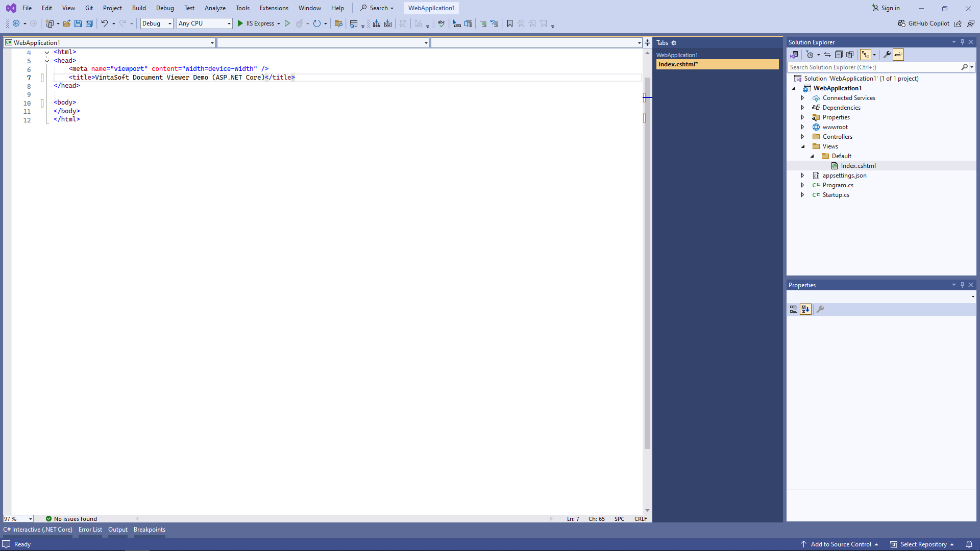Open the Debug configuration dropdown
The height and width of the screenshot is (551, 980).
[x=157, y=23]
